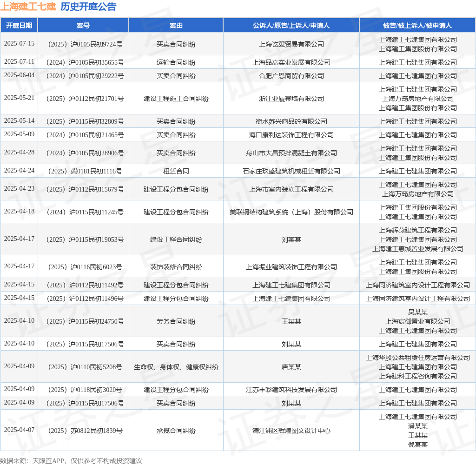Select the date 2025-04-18

(x=19, y=212)
